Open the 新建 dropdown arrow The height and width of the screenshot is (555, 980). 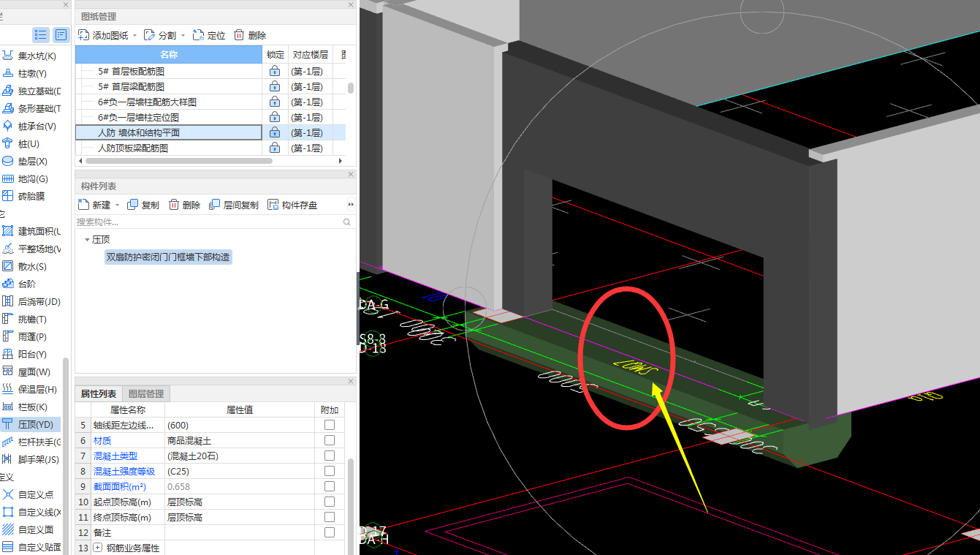pyautogui.click(x=117, y=205)
